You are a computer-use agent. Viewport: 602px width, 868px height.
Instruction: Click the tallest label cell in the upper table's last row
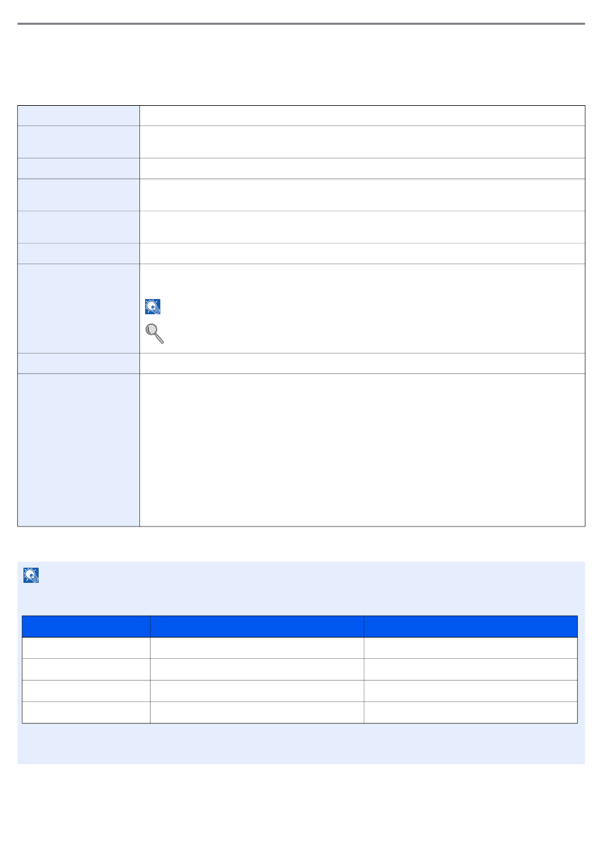(79, 450)
